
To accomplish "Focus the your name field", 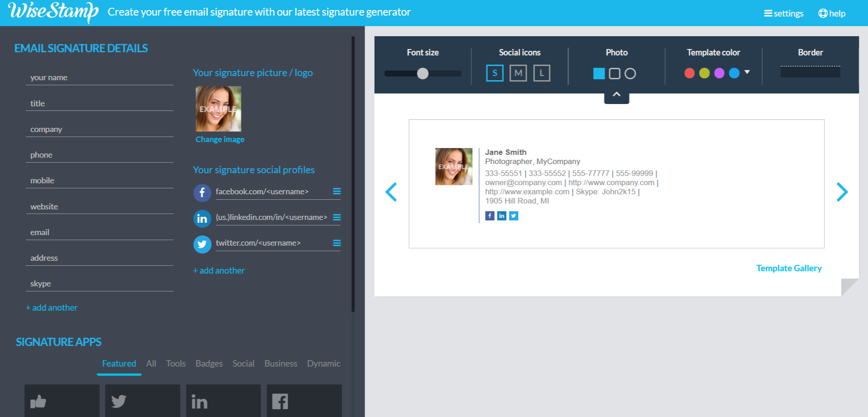I will click(x=99, y=77).
